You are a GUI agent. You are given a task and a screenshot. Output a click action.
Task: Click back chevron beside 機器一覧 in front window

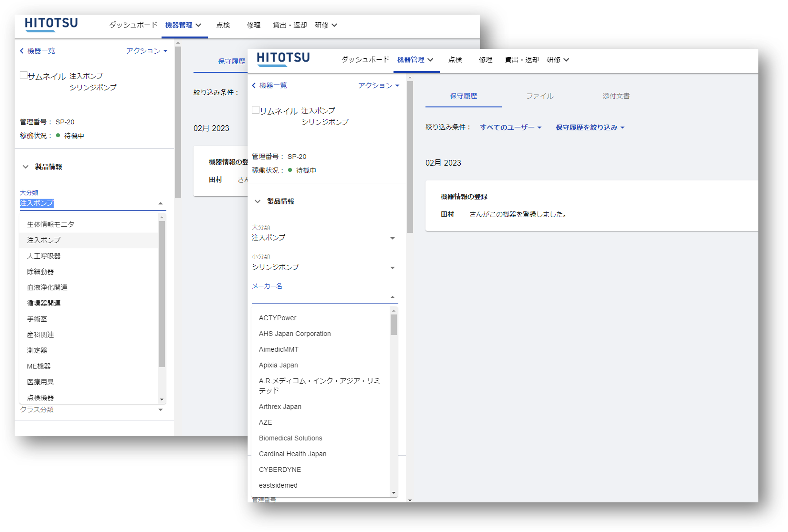254,85
